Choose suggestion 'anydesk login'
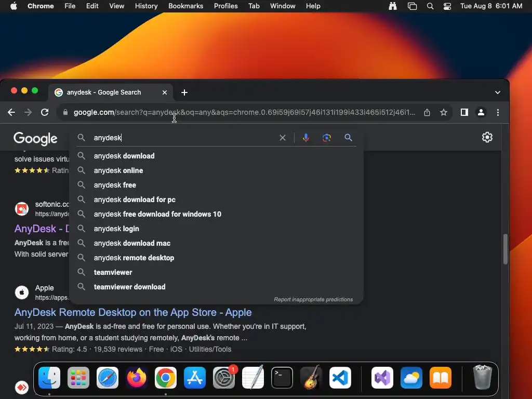Viewport: 532px width, 399px height. [x=217, y=229]
